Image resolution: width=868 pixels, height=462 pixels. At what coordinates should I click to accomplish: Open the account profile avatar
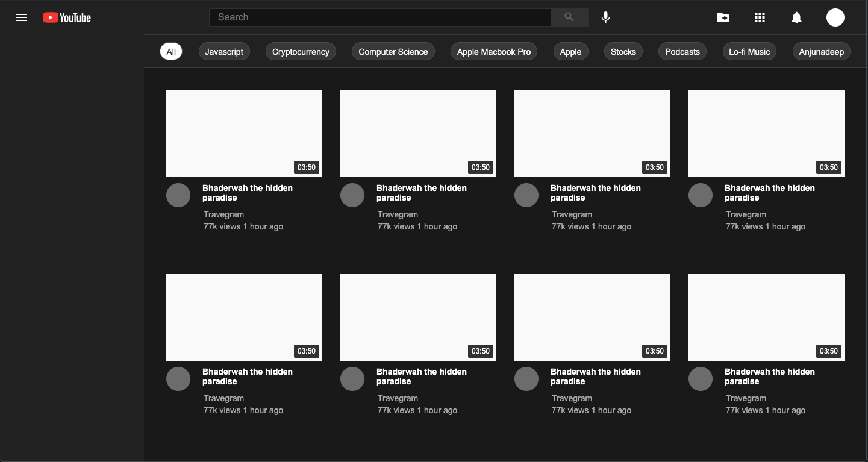(x=835, y=17)
